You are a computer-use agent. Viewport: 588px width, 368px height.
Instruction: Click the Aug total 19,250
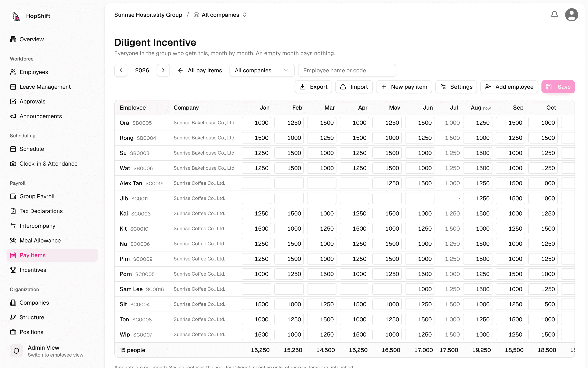(x=481, y=350)
